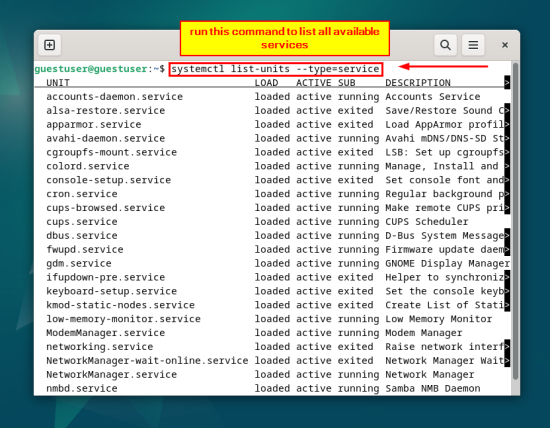Open a new terminal tab
The width and height of the screenshot is (550, 428).
49,45
